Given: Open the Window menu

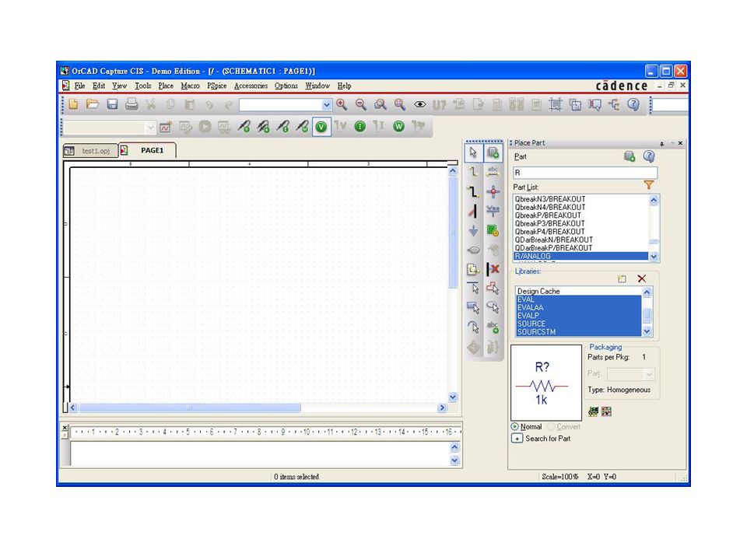Looking at the screenshot, I should point(317,86).
